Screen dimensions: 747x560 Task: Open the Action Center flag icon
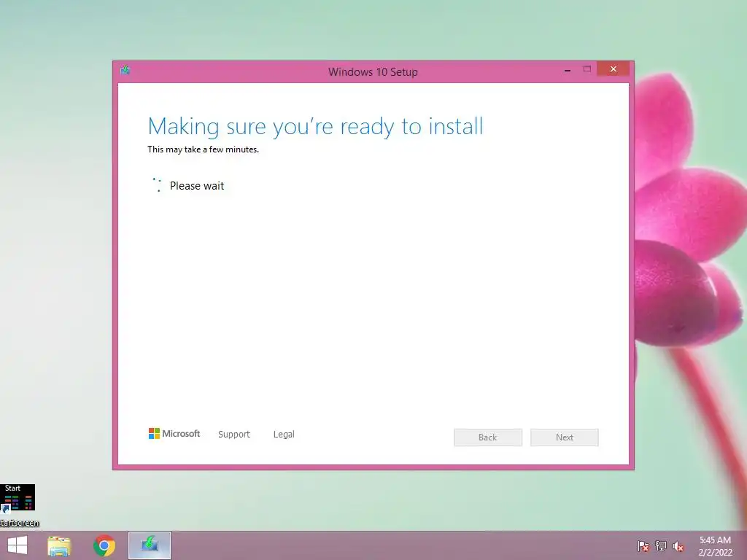pyautogui.click(x=643, y=546)
